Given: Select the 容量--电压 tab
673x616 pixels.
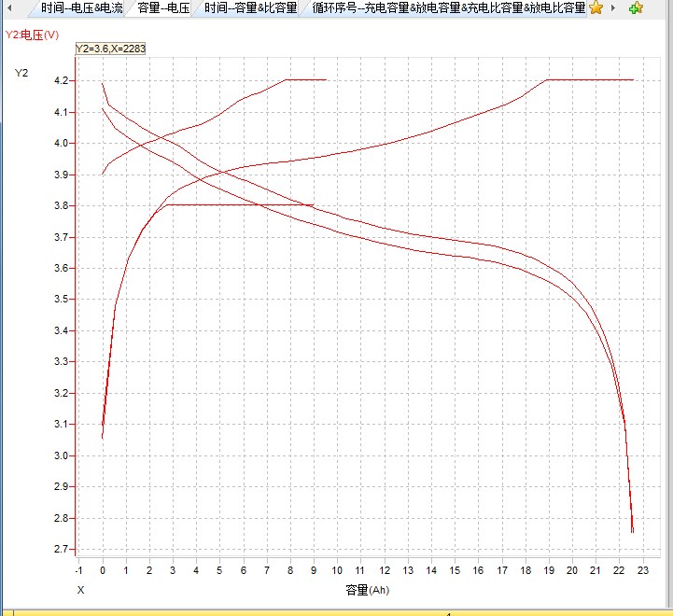Looking at the screenshot, I should pos(163,8).
